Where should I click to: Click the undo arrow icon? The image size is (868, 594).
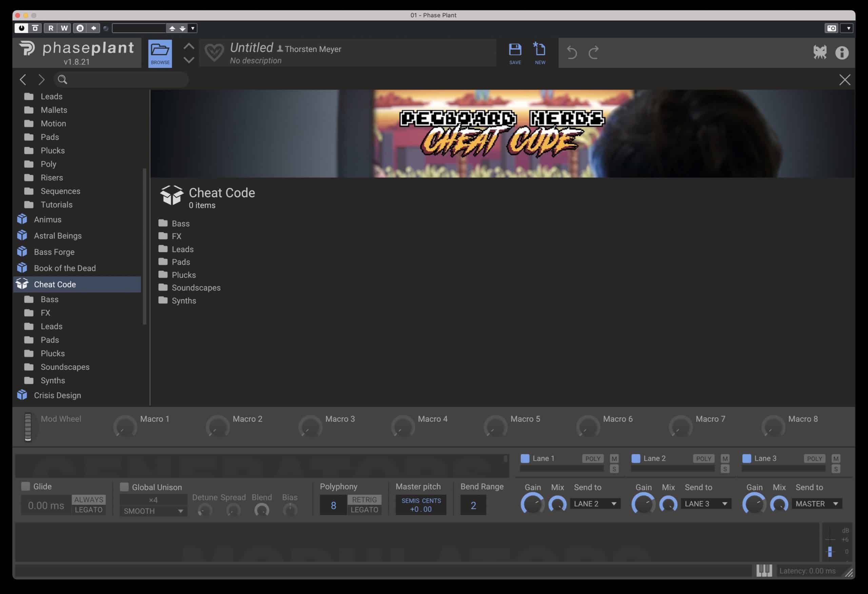571,53
